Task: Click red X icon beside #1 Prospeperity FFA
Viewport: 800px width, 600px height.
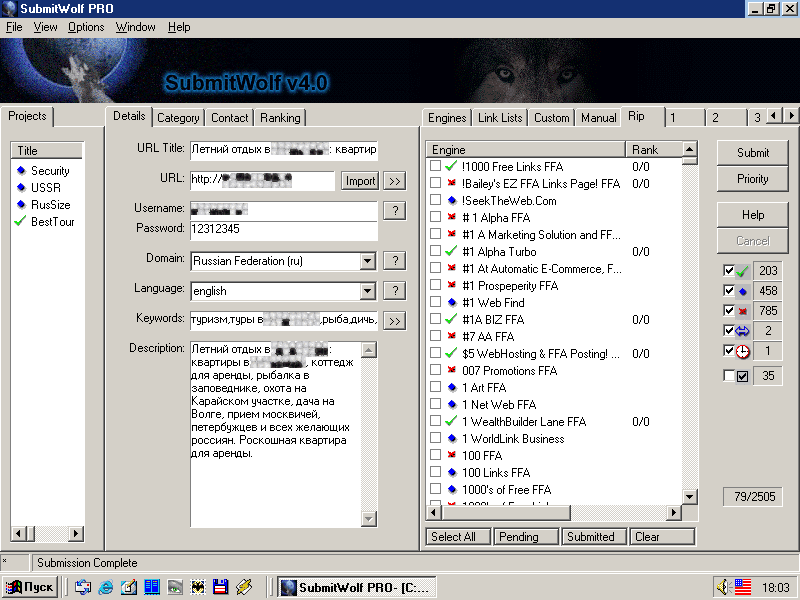Action: point(452,285)
